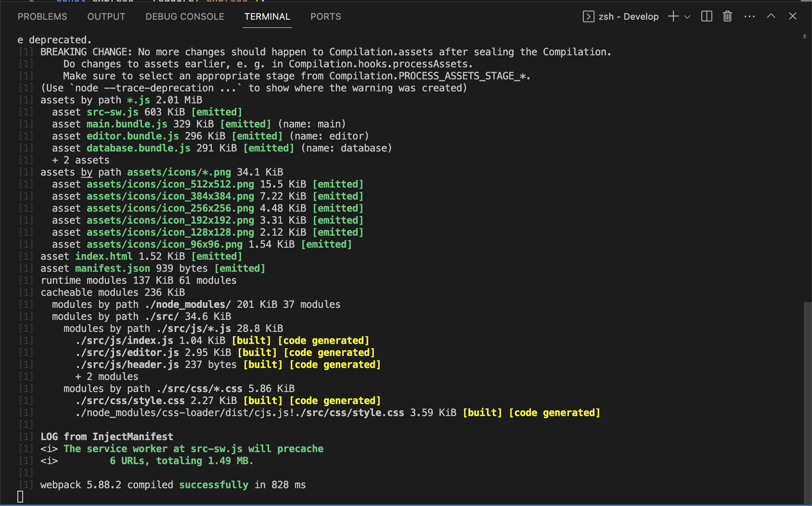
Task: Kill the terminal with the trash icon
Action: pos(727,16)
